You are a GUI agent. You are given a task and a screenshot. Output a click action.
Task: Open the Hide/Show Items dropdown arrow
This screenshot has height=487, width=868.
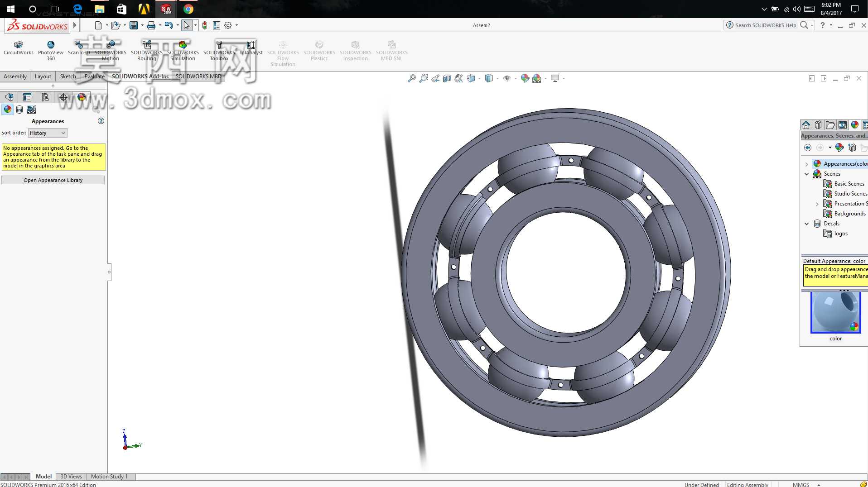pos(516,79)
